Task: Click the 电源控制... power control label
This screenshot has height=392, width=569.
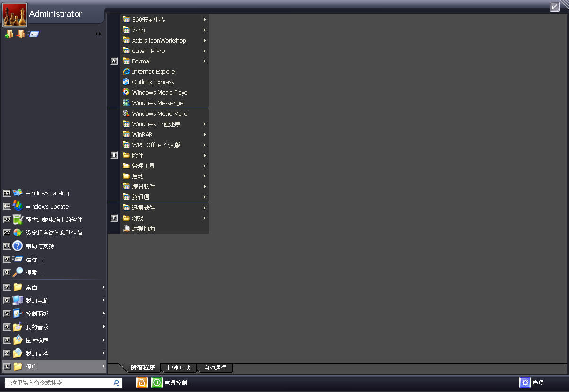Action: tap(178, 383)
